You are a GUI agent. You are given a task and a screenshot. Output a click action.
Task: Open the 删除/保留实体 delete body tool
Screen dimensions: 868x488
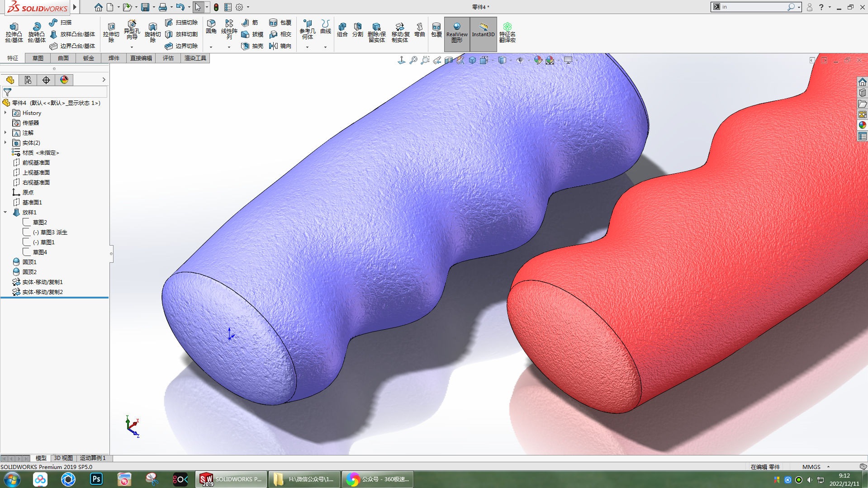[376, 33]
